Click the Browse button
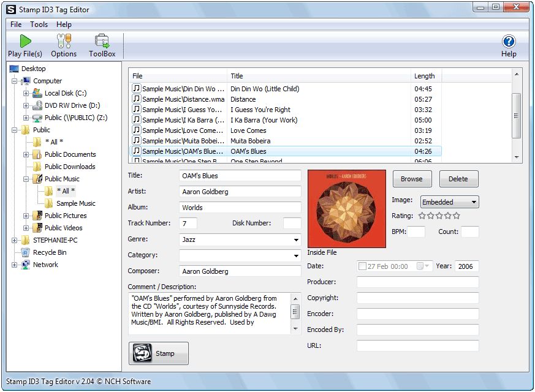 pyautogui.click(x=412, y=179)
